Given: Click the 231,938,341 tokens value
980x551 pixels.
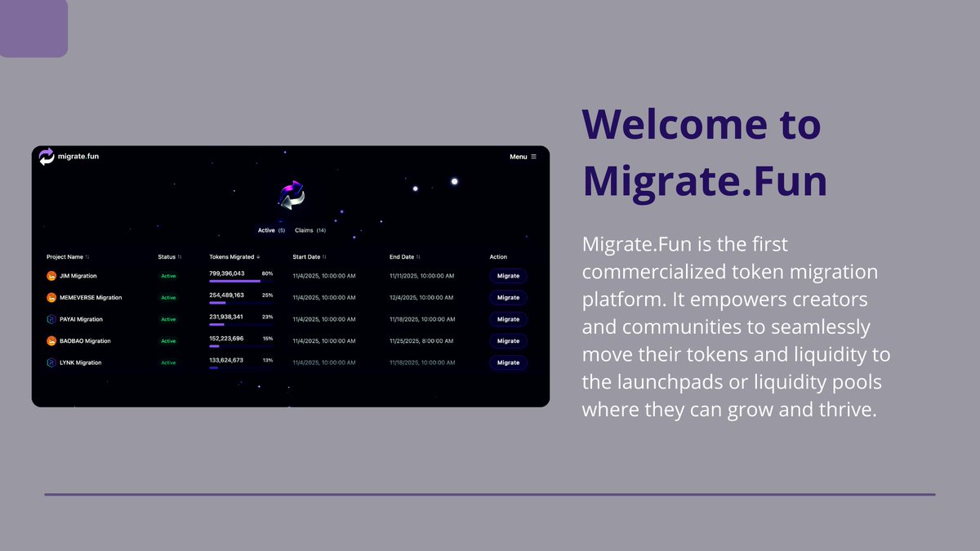Looking at the screenshot, I should 226,317.
